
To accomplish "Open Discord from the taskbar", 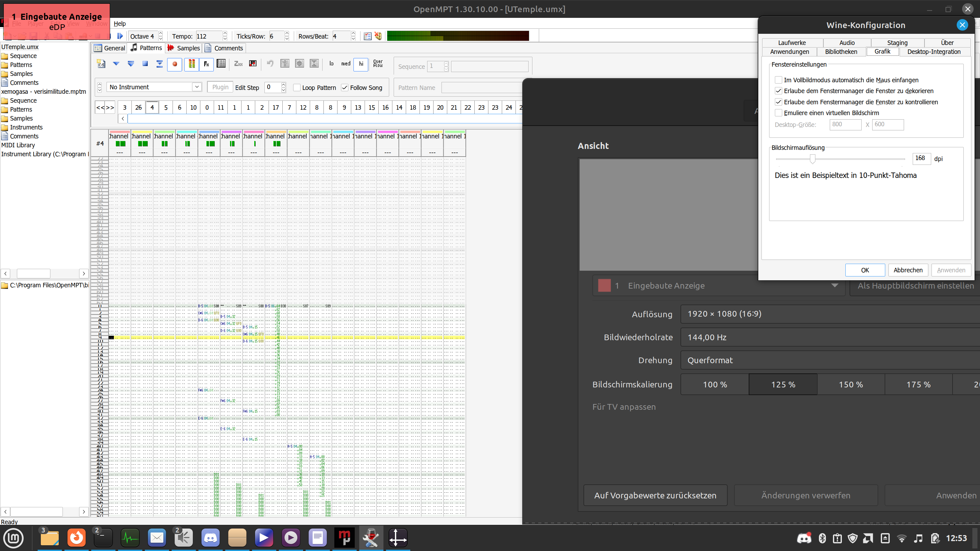I will pyautogui.click(x=210, y=538).
